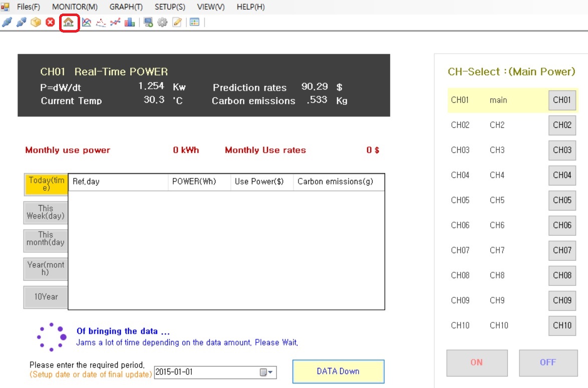Image resolution: width=588 pixels, height=388 pixels.
Task: Open the MONITOR(M) menu
Action: point(75,7)
